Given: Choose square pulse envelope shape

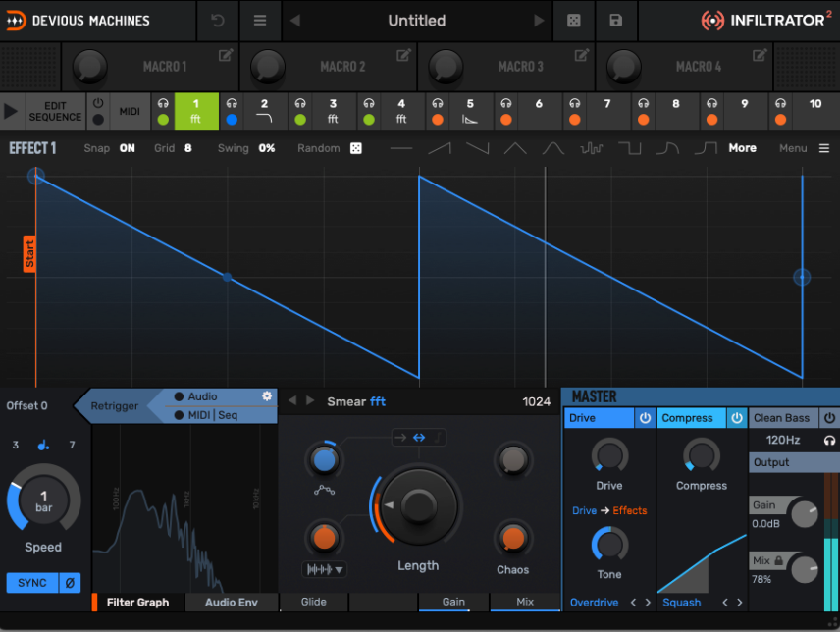Looking at the screenshot, I should click(x=630, y=148).
